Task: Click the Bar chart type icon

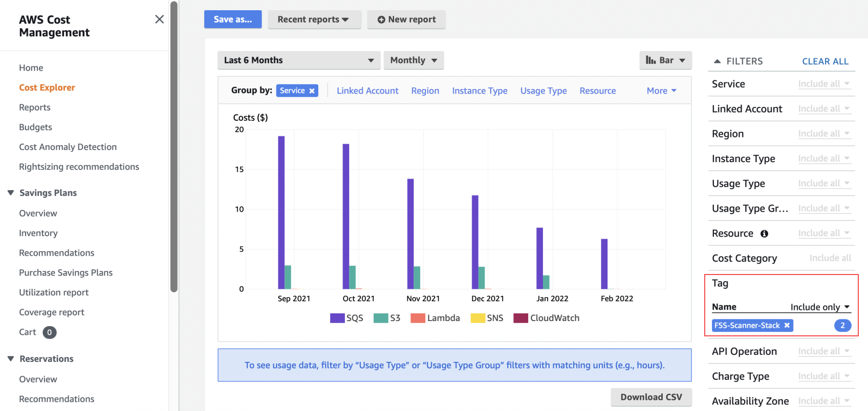Action: click(x=650, y=60)
